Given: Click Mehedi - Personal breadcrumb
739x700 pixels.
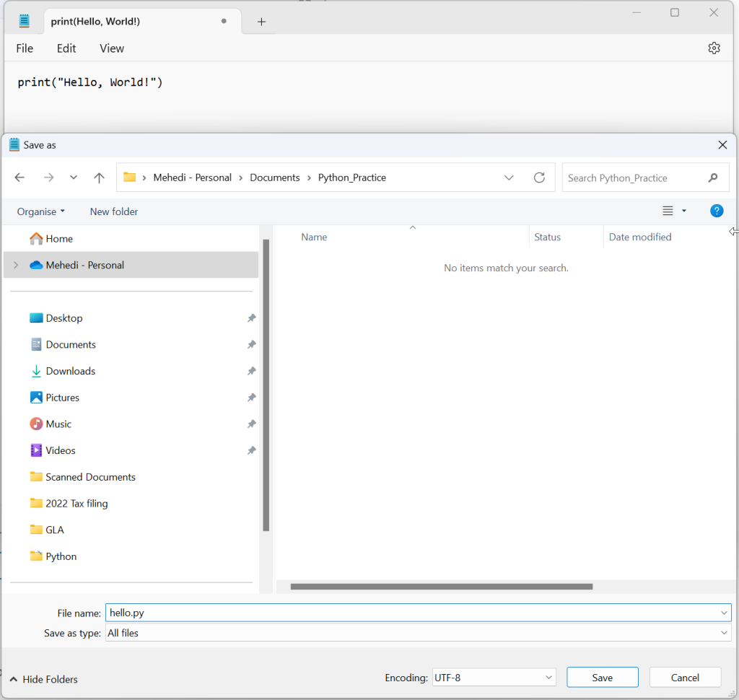Looking at the screenshot, I should click(x=192, y=178).
